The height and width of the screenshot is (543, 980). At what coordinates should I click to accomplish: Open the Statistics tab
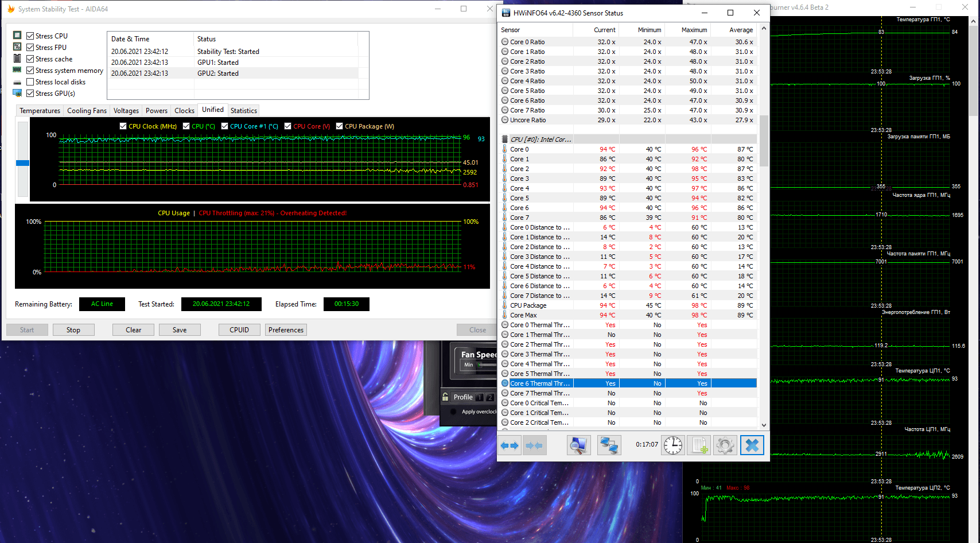point(244,111)
